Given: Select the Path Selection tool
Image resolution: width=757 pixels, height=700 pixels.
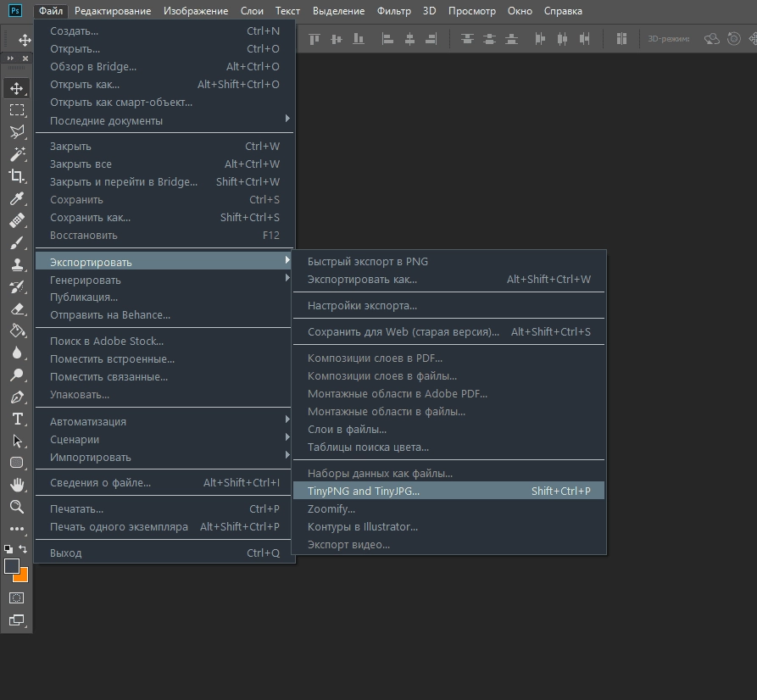Looking at the screenshot, I should click(x=17, y=441).
